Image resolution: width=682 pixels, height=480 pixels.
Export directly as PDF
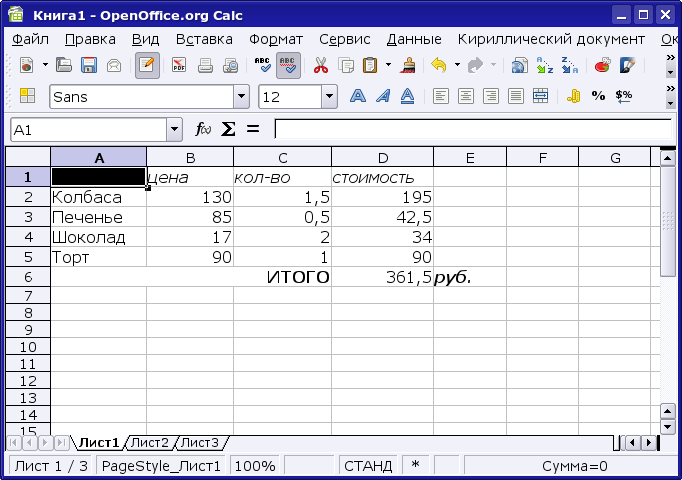[179, 66]
